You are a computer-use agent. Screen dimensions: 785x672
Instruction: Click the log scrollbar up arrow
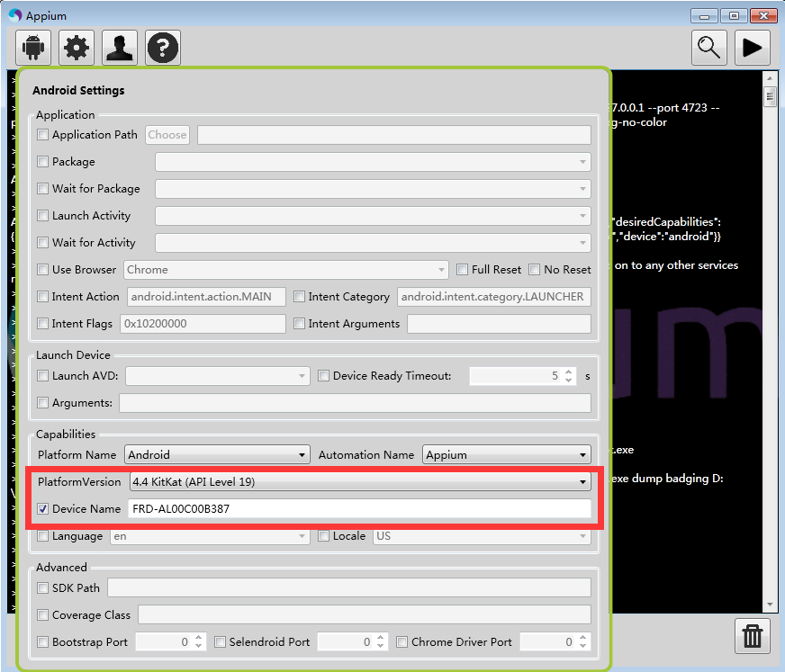click(x=770, y=78)
